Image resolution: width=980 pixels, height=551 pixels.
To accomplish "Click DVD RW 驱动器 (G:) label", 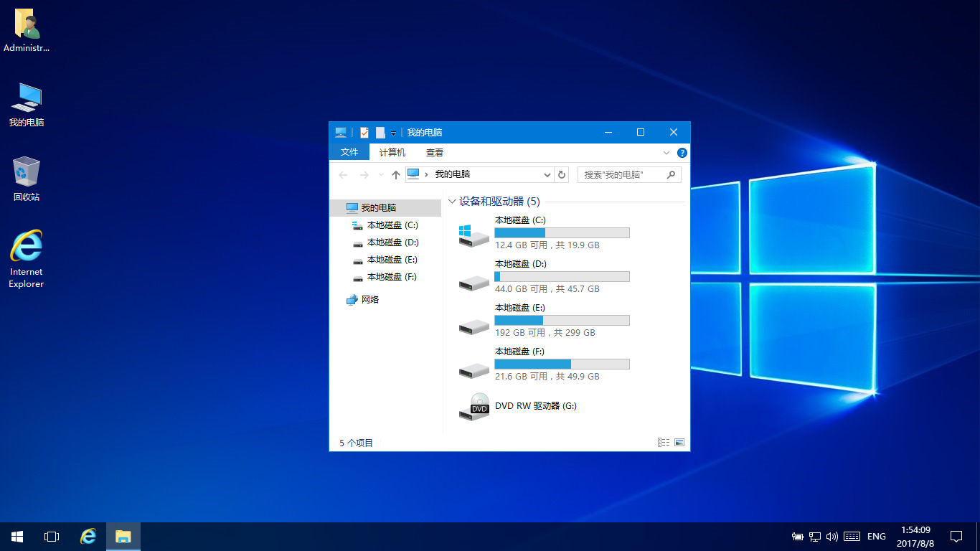I will [x=535, y=406].
